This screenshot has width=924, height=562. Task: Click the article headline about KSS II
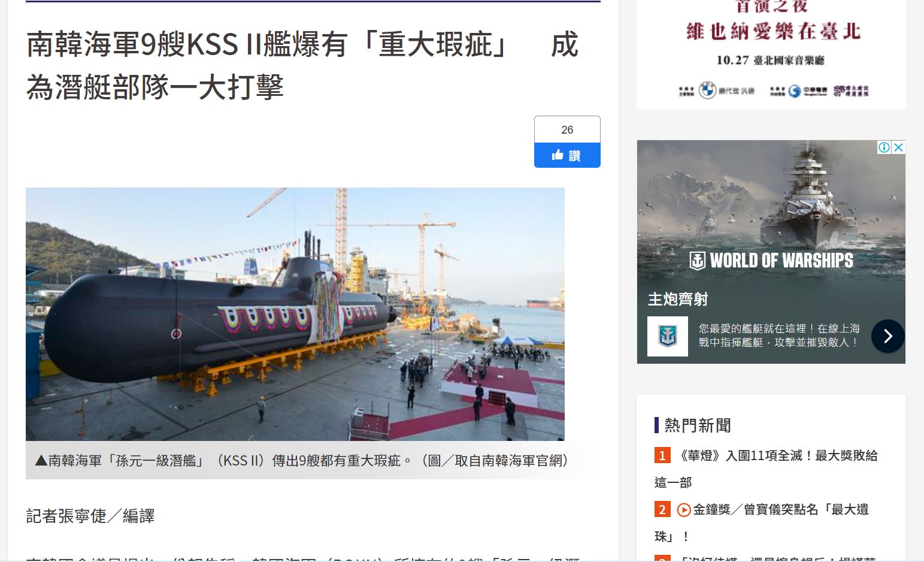point(302,66)
